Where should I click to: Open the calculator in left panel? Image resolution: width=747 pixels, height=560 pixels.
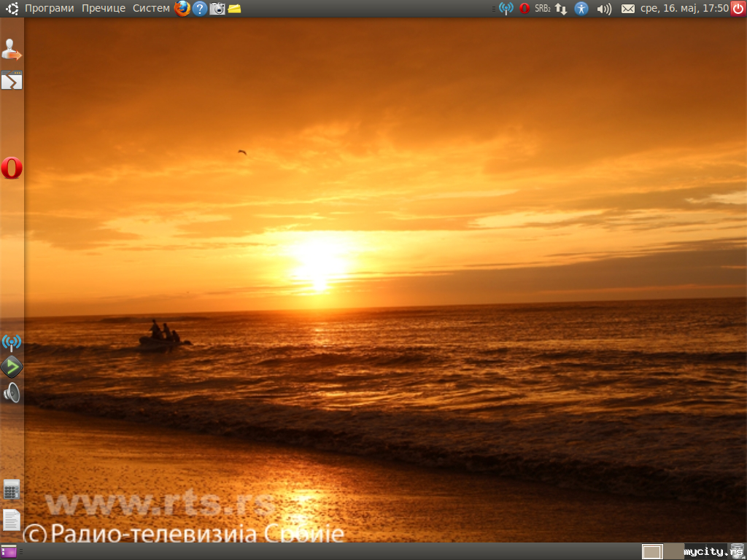12,489
